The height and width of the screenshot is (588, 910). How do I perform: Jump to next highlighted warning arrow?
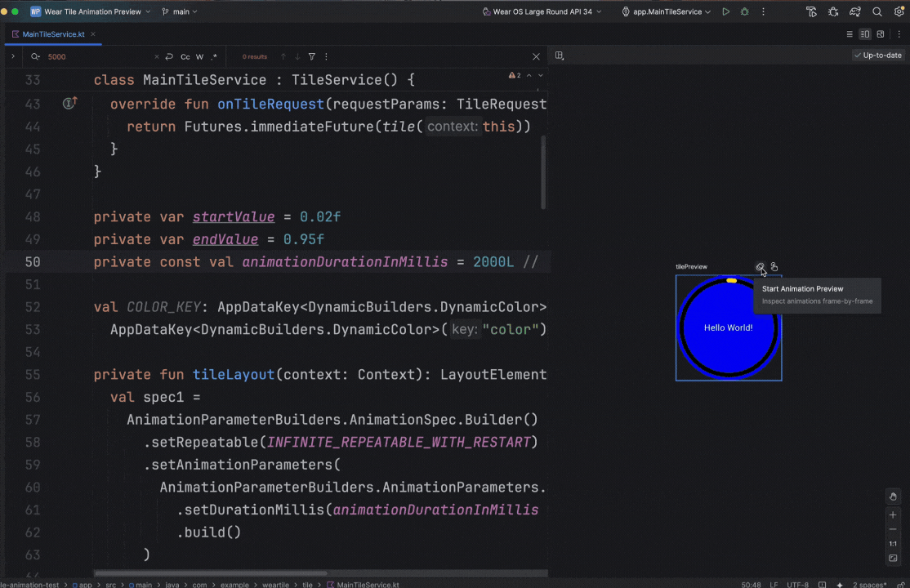(540, 75)
